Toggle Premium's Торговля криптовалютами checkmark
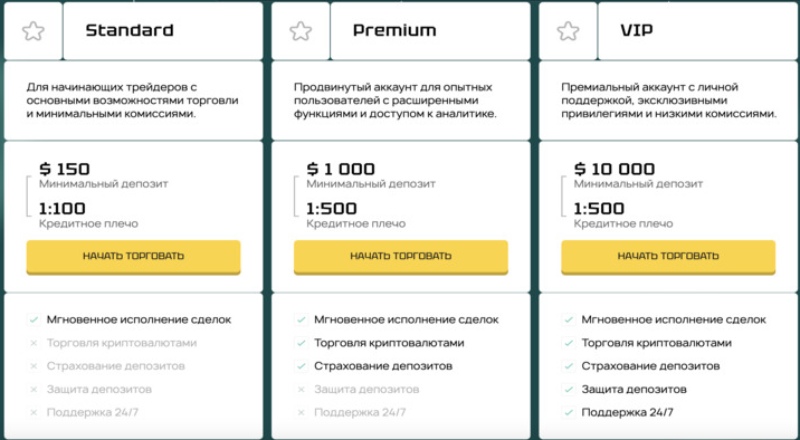Image resolution: width=800 pixels, height=440 pixels. click(x=301, y=343)
